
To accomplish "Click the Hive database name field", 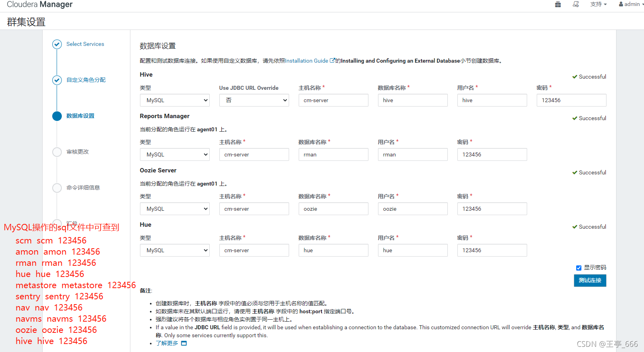I will (413, 100).
